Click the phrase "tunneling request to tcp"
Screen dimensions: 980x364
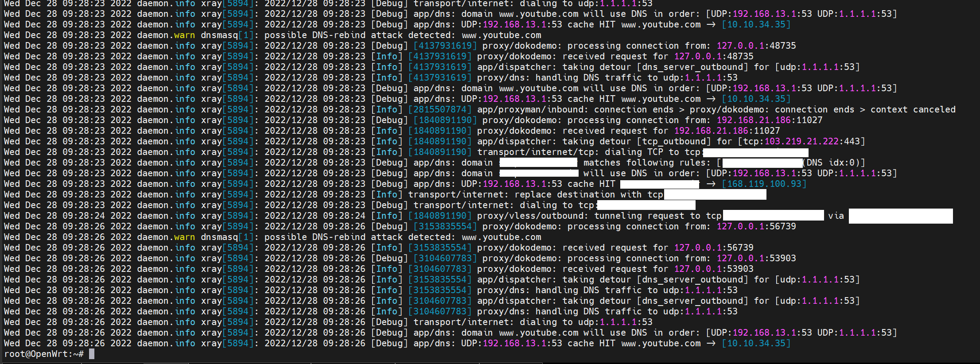658,216
